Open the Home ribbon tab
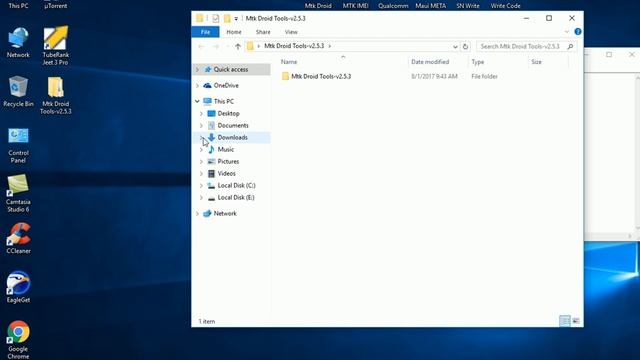This screenshot has height=360, width=640. (234, 32)
